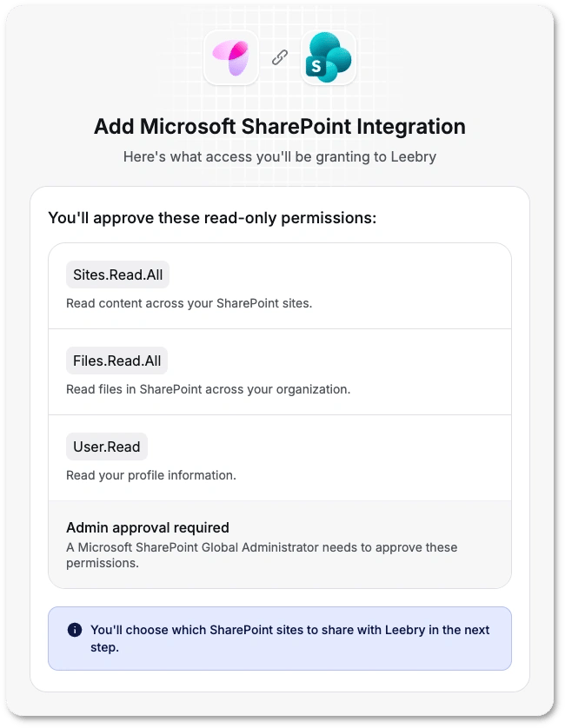
Task: Click 'Here's what access you'll be granting' subtitle
Action: click(280, 157)
